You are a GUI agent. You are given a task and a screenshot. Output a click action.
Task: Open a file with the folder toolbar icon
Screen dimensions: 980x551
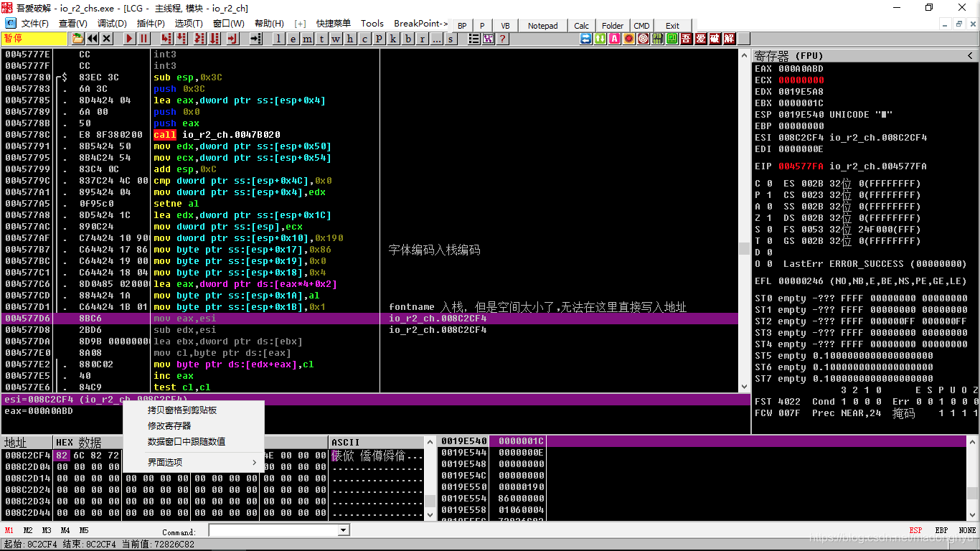[x=77, y=39]
